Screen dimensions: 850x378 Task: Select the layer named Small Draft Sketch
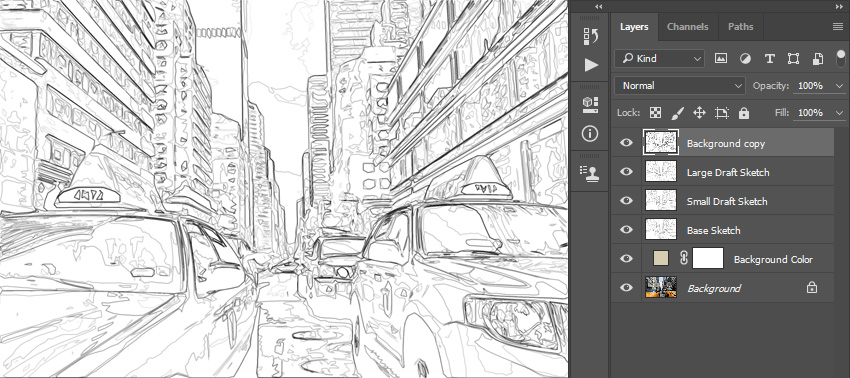coord(727,201)
